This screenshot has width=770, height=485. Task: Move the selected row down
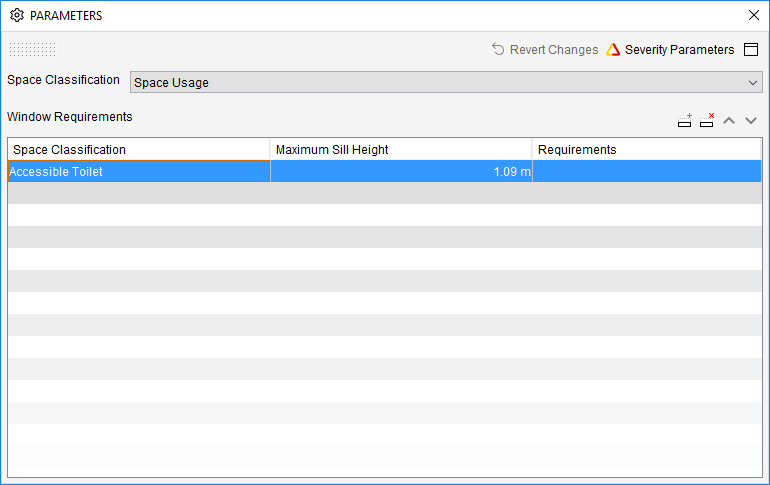coord(751,120)
